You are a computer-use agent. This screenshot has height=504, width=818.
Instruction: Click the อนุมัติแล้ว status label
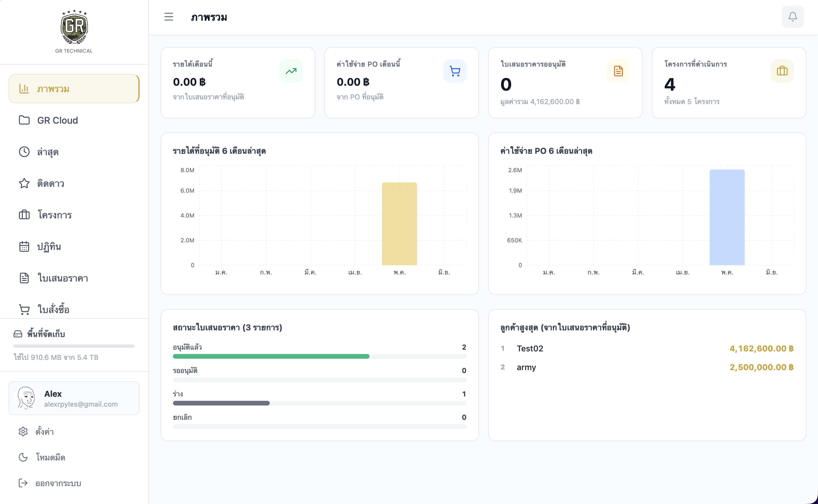coord(187,347)
